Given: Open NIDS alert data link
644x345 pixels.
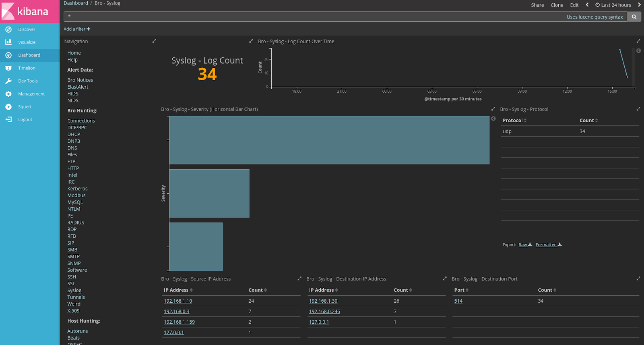Looking at the screenshot, I should click(73, 100).
